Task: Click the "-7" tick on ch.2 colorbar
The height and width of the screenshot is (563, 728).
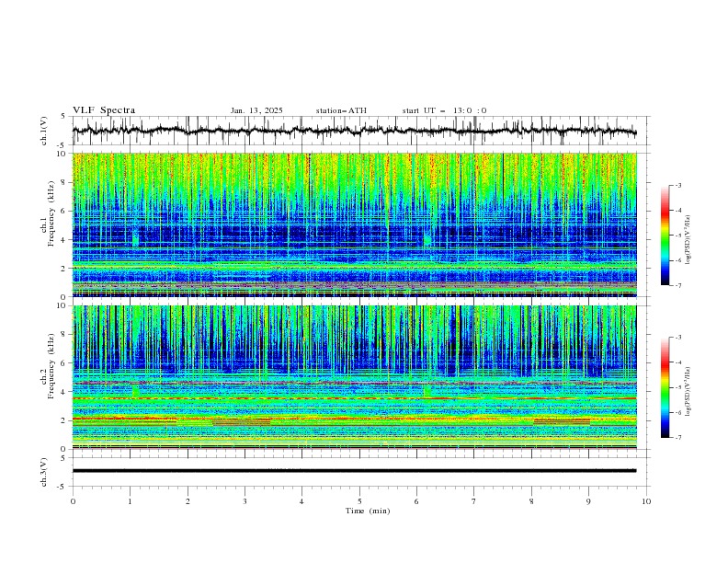Action: pos(677,438)
